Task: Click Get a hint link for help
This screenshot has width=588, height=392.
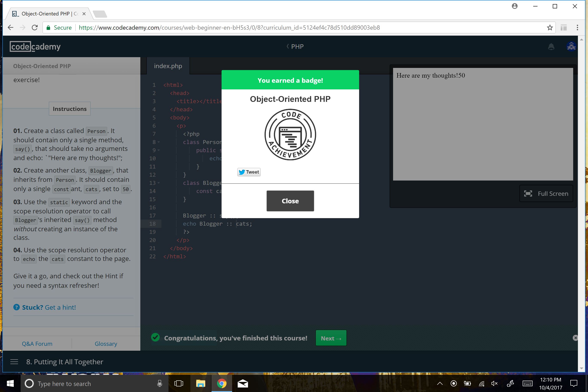Action: pos(60,307)
